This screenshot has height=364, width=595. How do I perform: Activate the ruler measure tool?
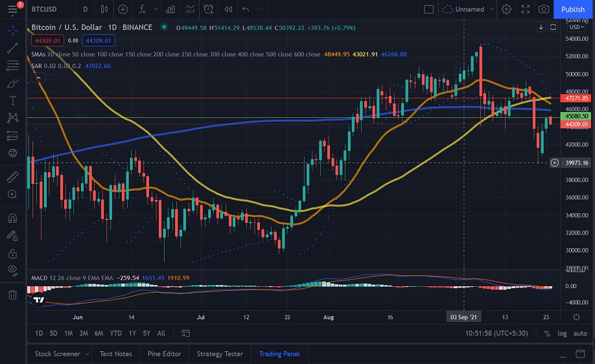[12, 176]
